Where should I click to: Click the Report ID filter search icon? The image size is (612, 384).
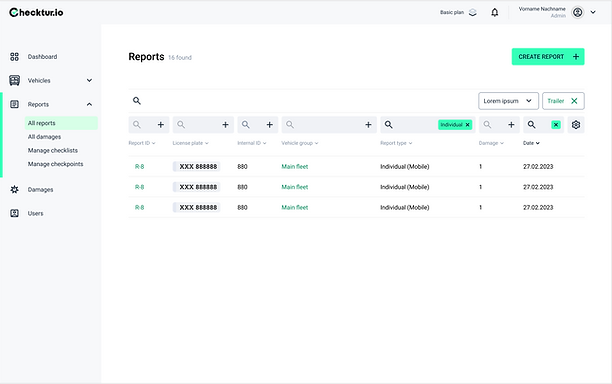(x=137, y=124)
